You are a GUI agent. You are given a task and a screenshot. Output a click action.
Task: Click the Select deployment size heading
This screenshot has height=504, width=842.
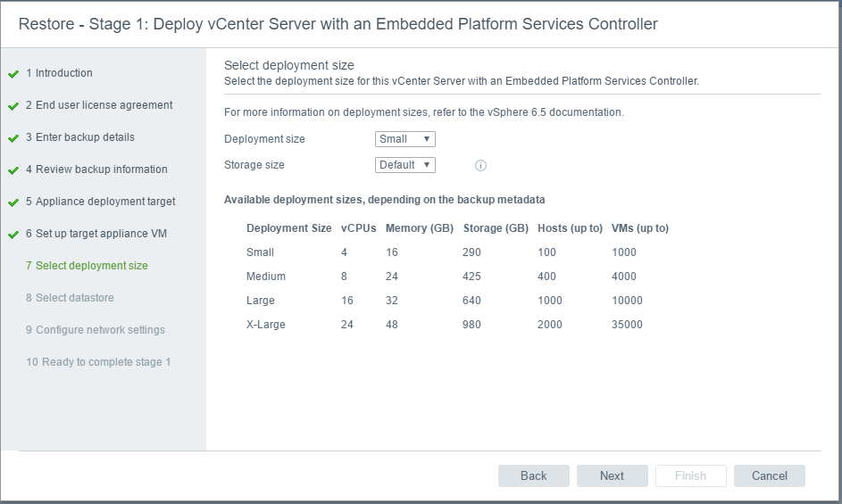(x=289, y=65)
